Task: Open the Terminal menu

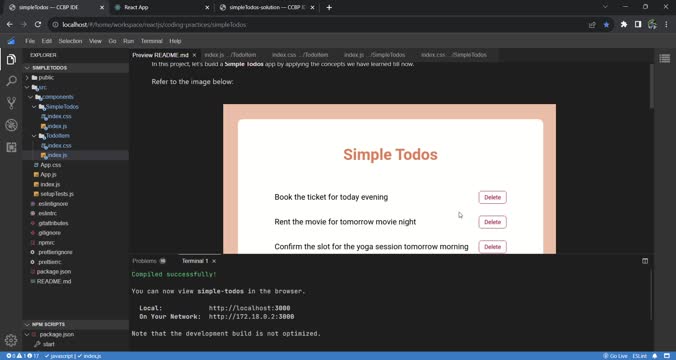Action: coord(152,41)
